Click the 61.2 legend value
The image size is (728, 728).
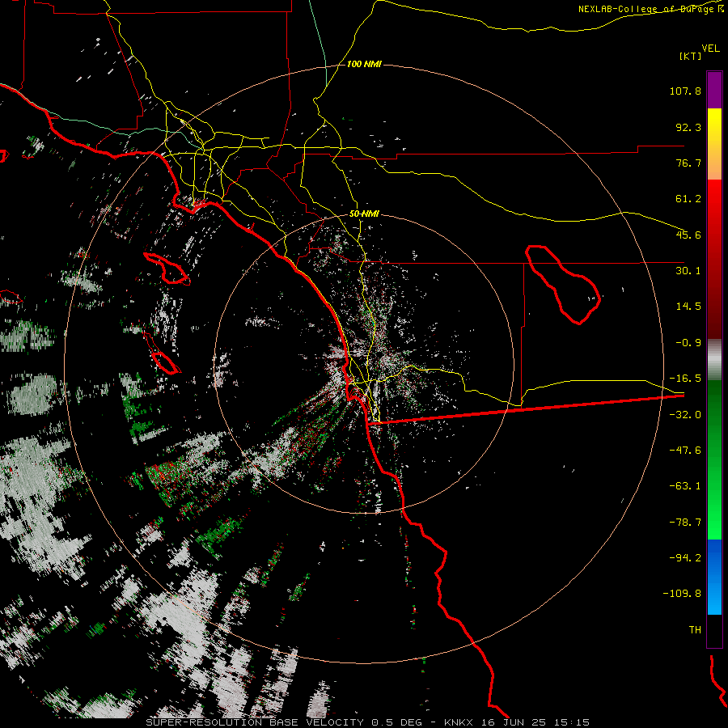(x=688, y=199)
